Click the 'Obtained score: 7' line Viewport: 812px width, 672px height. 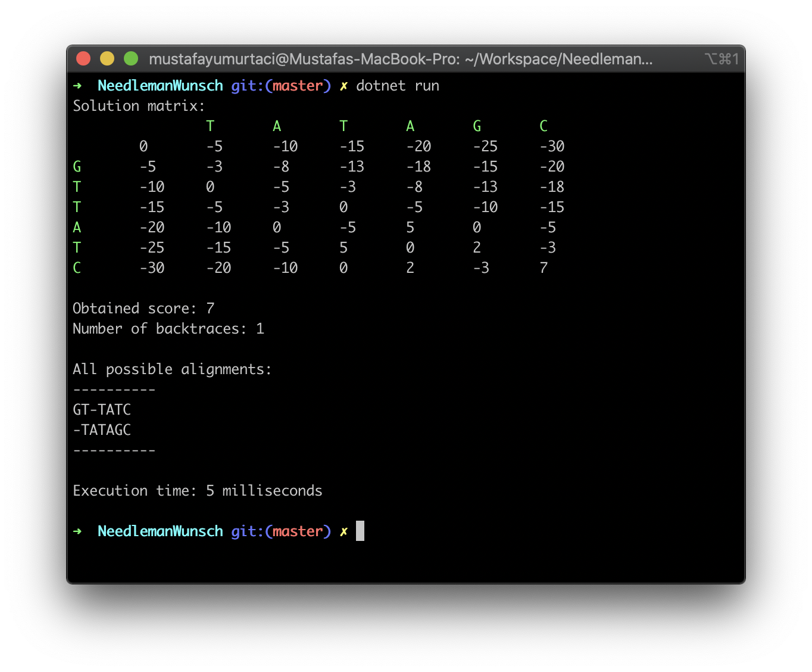(x=143, y=309)
